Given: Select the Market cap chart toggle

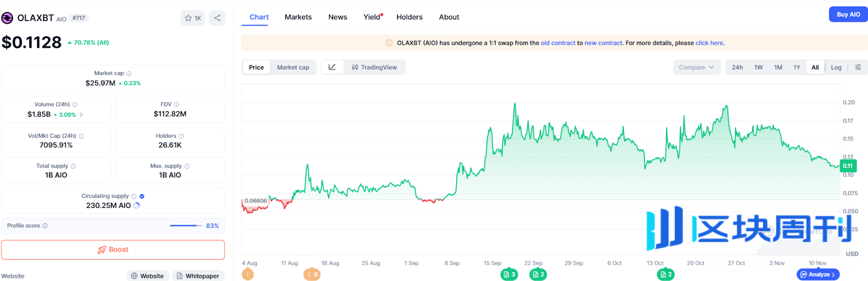Looking at the screenshot, I should 293,67.
